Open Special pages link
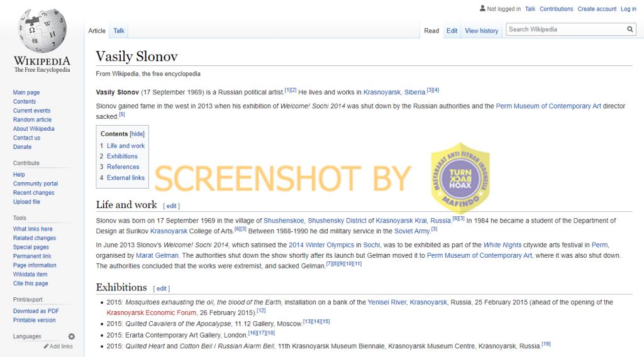Screen dimensions: 644x357 pyautogui.click(x=31, y=247)
